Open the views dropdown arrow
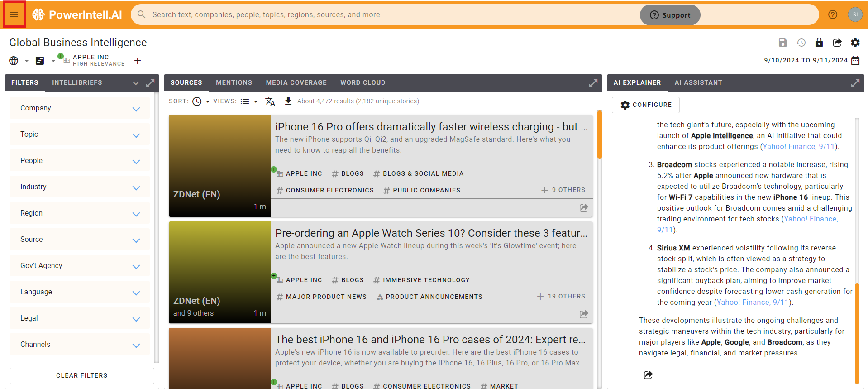The width and height of the screenshot is (868, 389). coord(256,101)
